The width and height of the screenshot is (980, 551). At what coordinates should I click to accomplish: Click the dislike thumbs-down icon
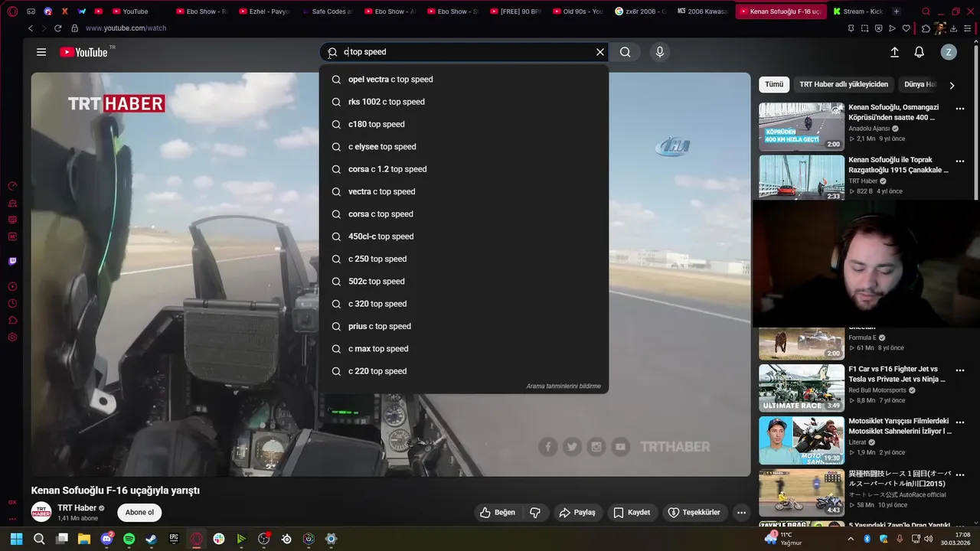[x=535, y=513]
